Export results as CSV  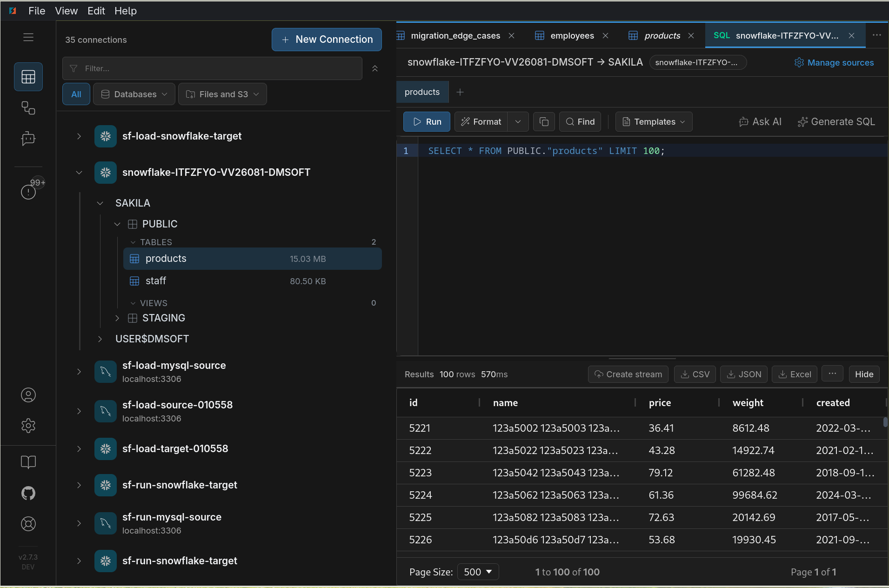(x=695, y=374)
